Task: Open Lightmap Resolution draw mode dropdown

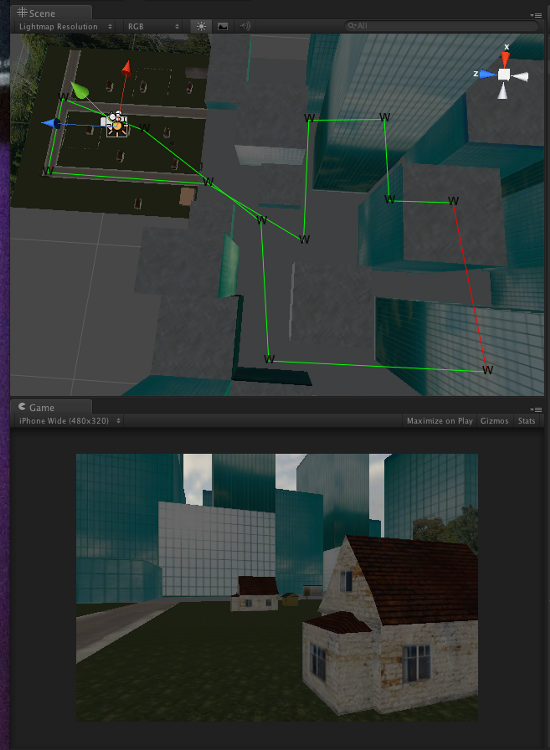Action: coord(66,27)
